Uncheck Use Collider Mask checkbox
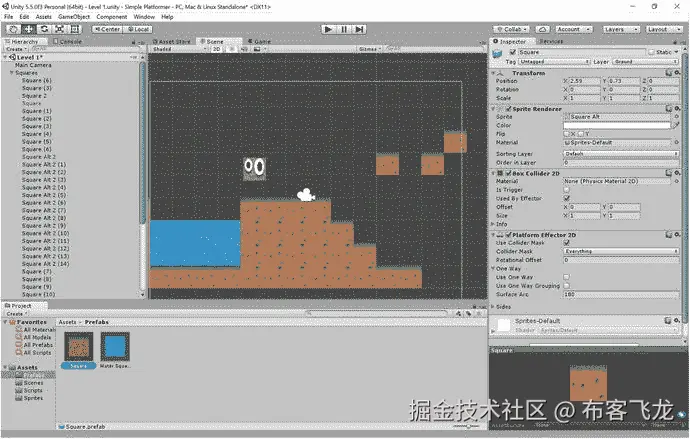This screenshot has height=439, width=690. point(566,242)
